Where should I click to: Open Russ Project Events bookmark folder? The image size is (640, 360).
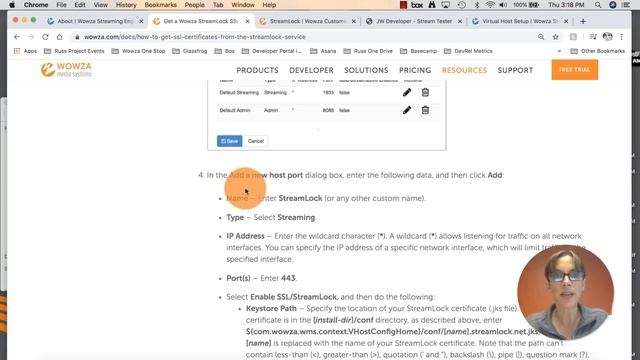[74, 51]
